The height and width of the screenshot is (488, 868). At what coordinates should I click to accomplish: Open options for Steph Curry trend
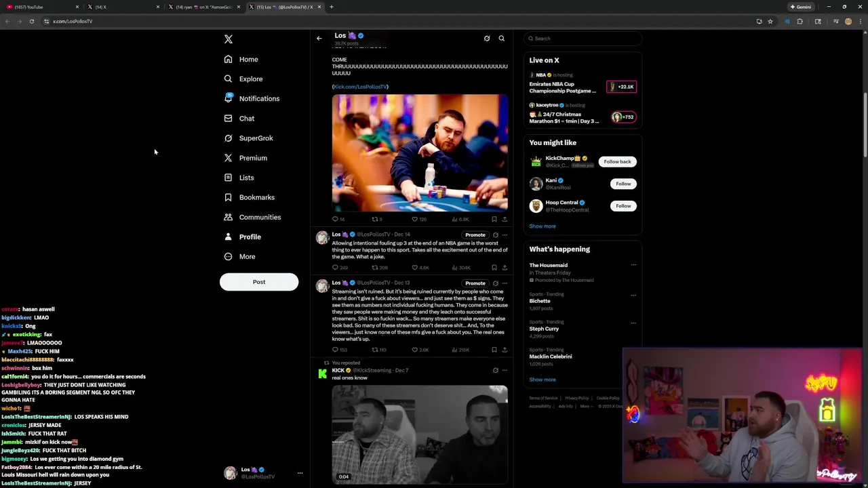click(x=633, y=323)
